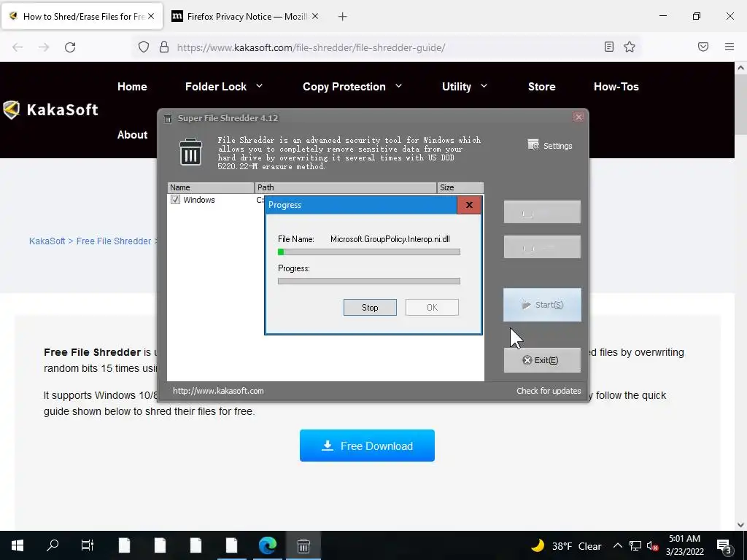Close the Firefox Privacy Notice tab

315,16
